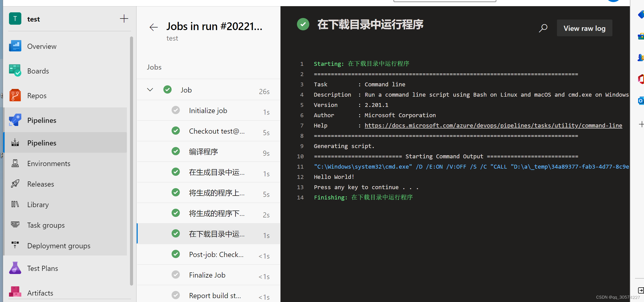
Task: Select the Checkout test@ step
Action: tap(217, 131)
